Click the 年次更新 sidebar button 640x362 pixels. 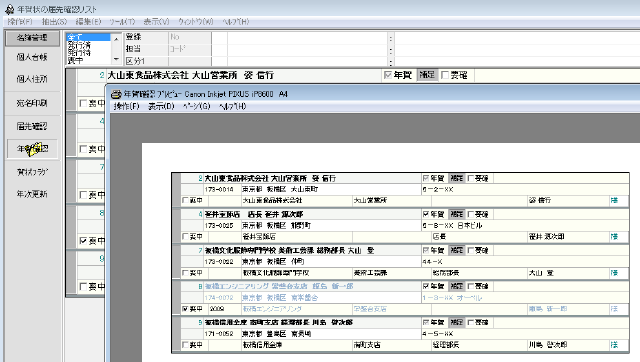click(x=32, y=194)
